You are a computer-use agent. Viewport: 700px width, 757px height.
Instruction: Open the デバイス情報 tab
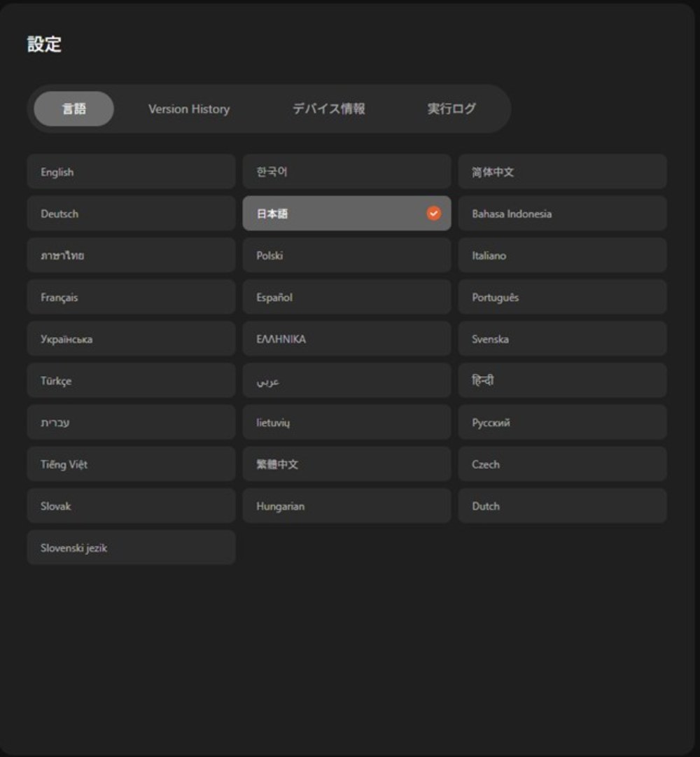[x=329, y=109]
